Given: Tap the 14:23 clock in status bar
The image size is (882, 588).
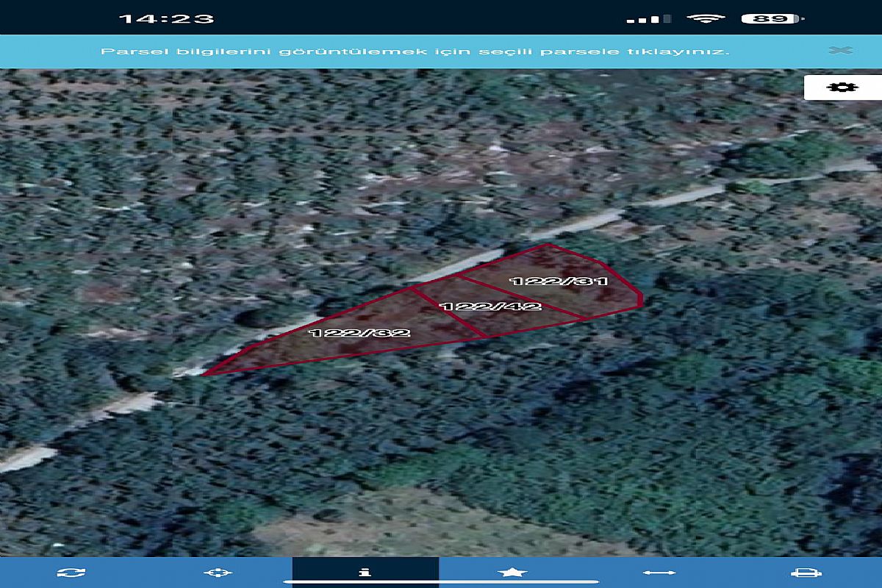Looking at the screenshot, I should (166, 18).
